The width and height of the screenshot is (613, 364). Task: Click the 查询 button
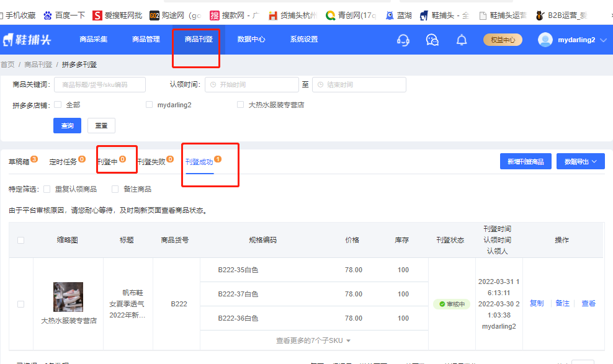click(x=67, y=125)
